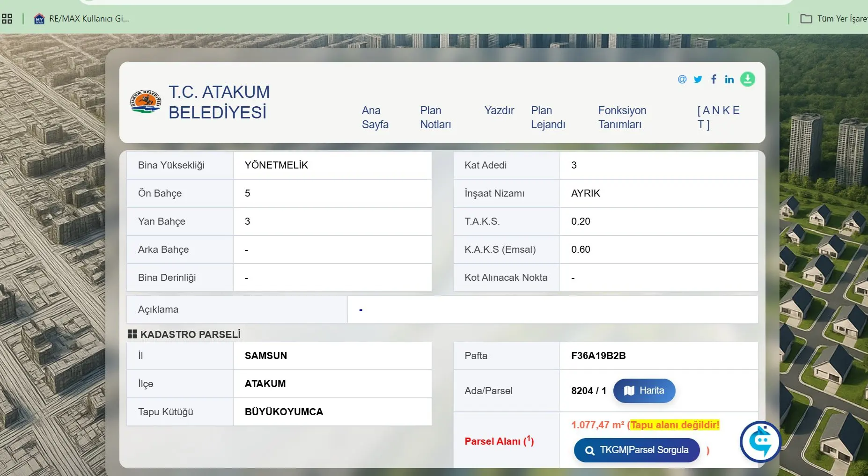Viewport: 868px width, 476px height.
Task: Click the Kat Adedi label
Action: click(x=485, y=165)
